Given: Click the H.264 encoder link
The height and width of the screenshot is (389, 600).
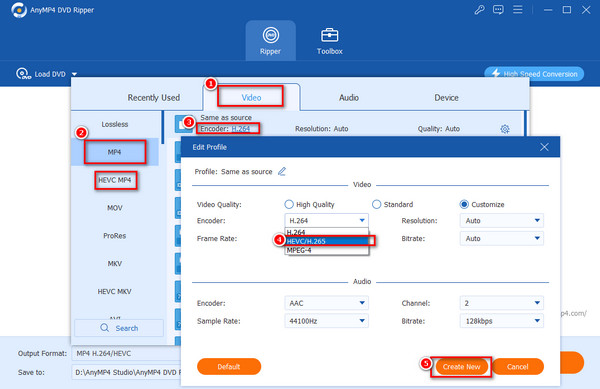Looking at the screenshot, I should pos(241,129).
